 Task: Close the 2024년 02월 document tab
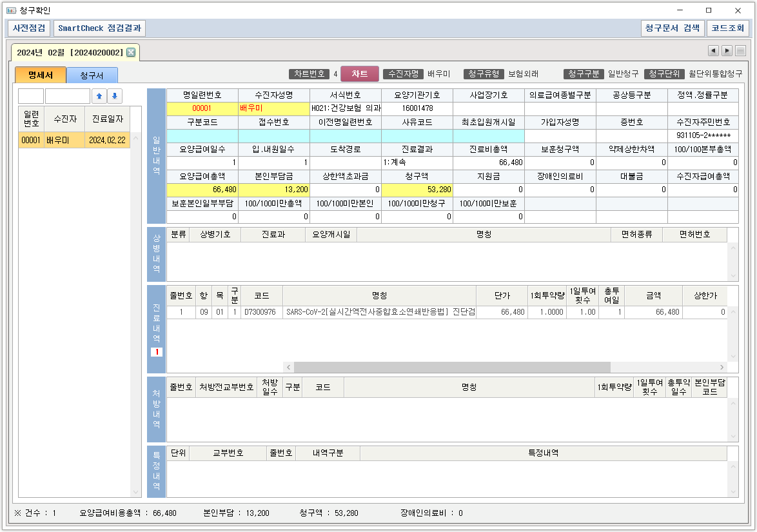point(131,52)
